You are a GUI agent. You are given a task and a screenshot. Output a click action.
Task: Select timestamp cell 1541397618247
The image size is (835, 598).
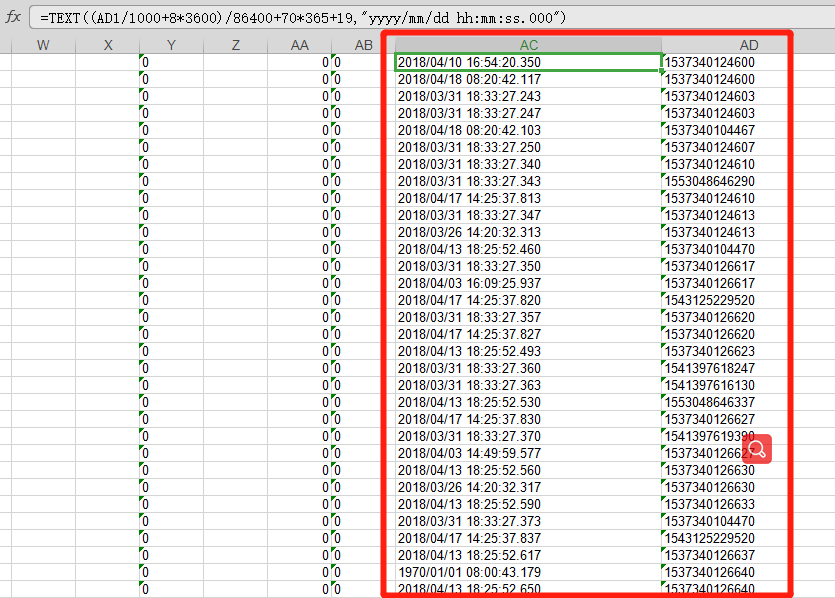tap(748, 368)
